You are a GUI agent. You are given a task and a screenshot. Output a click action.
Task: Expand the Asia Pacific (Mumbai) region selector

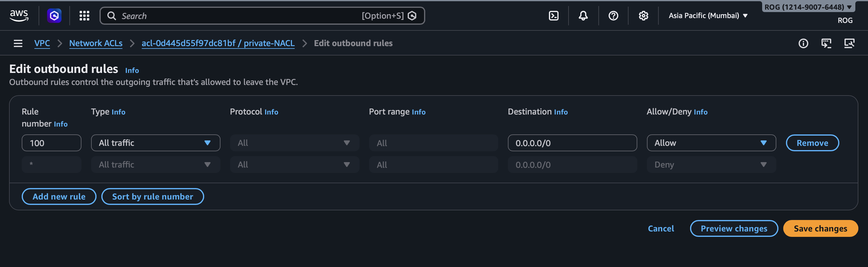pyautogui.click(x=708, y=15)
